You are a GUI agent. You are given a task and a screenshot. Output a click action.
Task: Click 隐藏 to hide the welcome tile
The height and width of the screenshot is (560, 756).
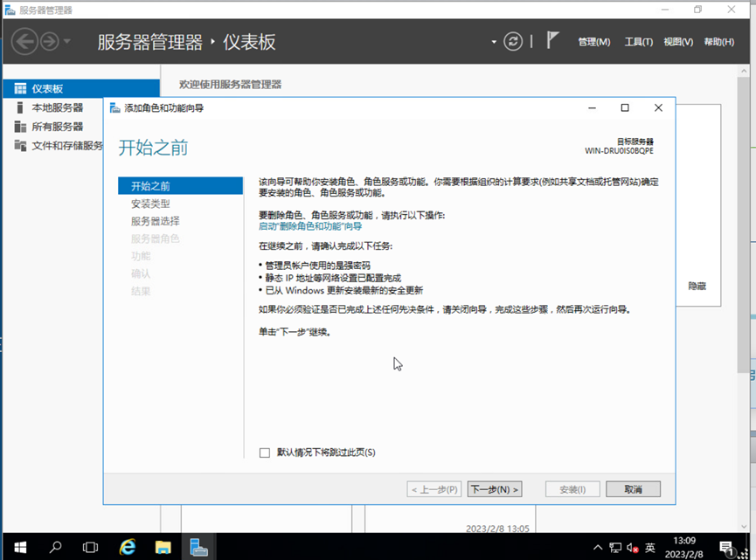(697, 287)
